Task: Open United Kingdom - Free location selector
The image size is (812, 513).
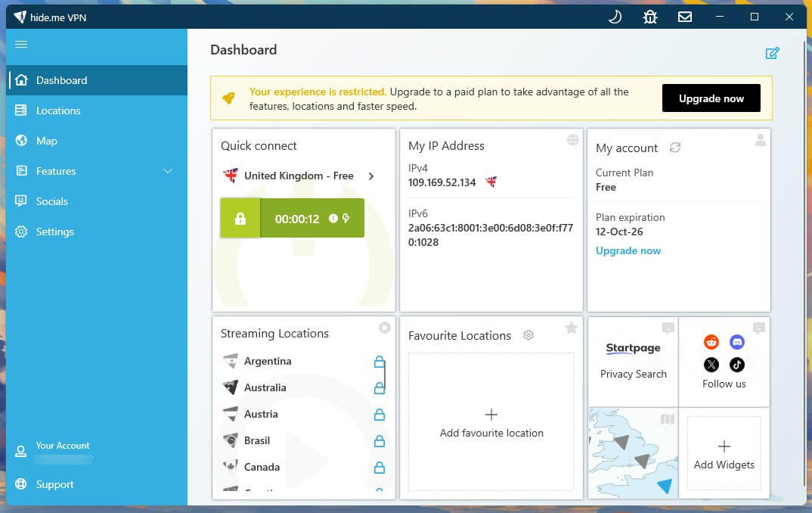Action: [x=299, y=176]
